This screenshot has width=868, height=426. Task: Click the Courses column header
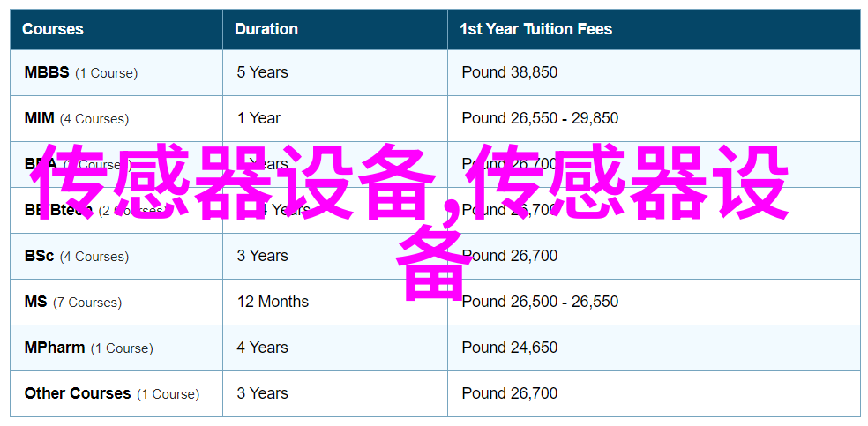53,29
